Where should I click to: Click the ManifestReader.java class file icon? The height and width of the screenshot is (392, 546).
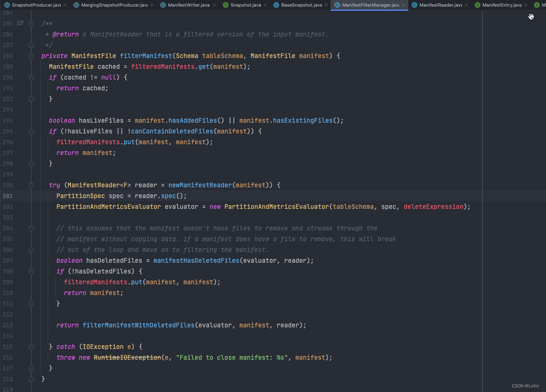point(414,5)
